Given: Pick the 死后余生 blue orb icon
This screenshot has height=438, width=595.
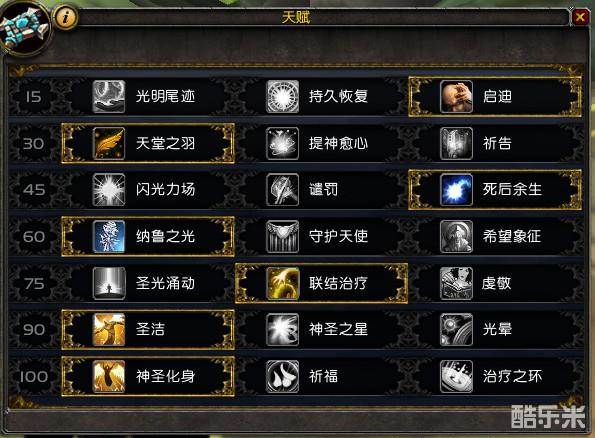Looking at the screenshot, I should tap(456, 190).
